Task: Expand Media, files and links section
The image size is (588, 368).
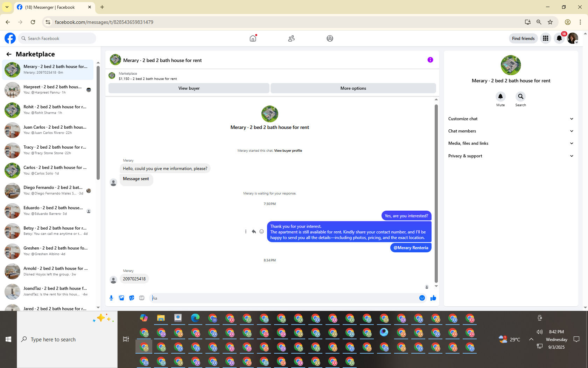Action: click(x=511, y=143)
